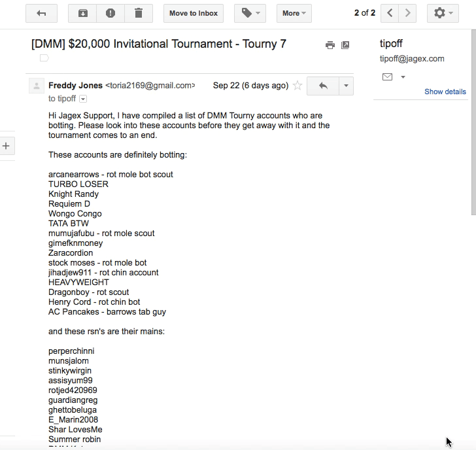This screenshot has height=450, width=476.
Task: Click the 'Wongo Congo' line
Action: tap(75, 214)
